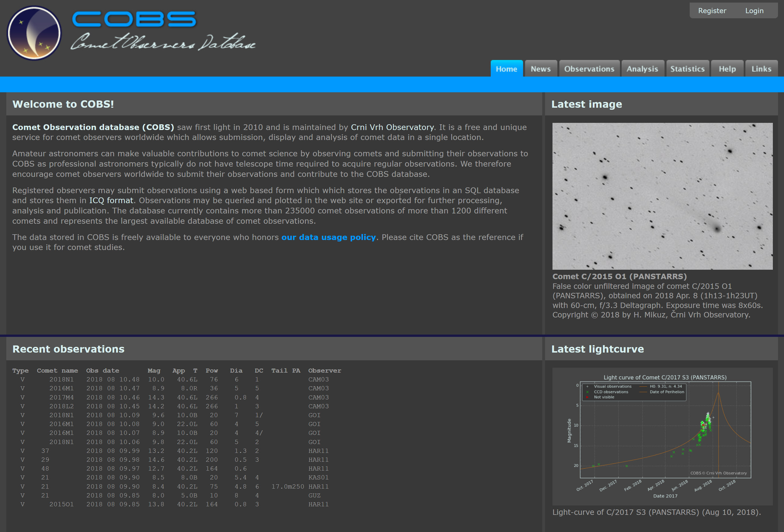Select the Home tab
784x532 pixels.
click(x=506, y=69)
